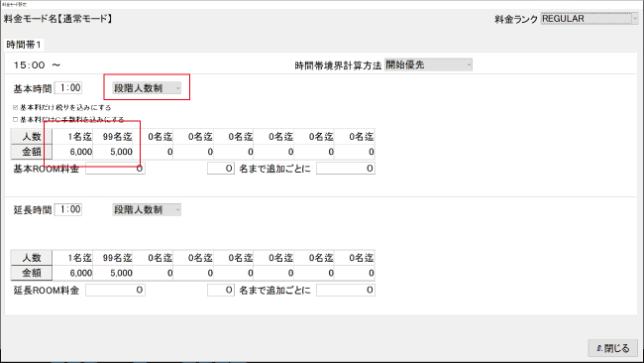Toggle the 基本料だけ税サを込みにする checkbox
The height and width of the screenshot is (363, 644).
[x=15, y=108]
